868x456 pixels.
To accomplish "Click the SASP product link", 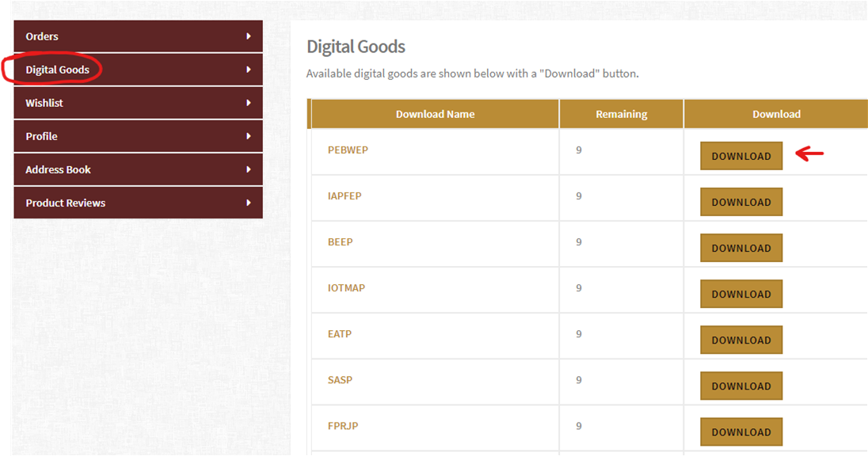I will (x=340, y=380).
